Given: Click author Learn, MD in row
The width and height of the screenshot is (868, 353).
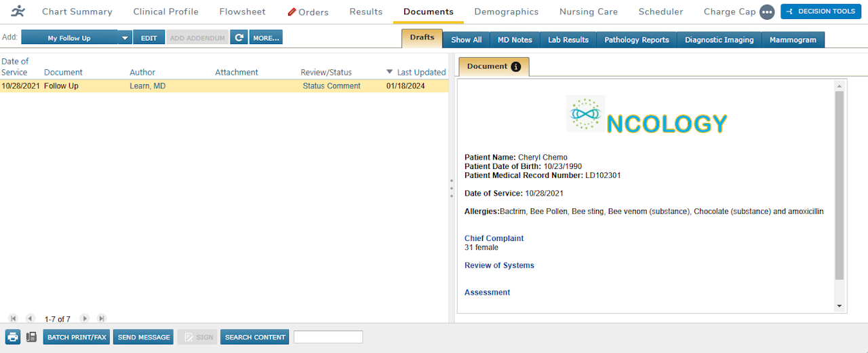Looking at the screenshot, I should [147, 86].
